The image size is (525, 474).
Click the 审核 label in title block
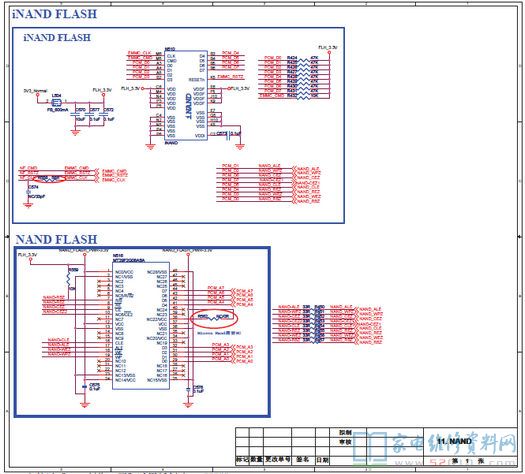pyautogui.click(x=345, y=442)
